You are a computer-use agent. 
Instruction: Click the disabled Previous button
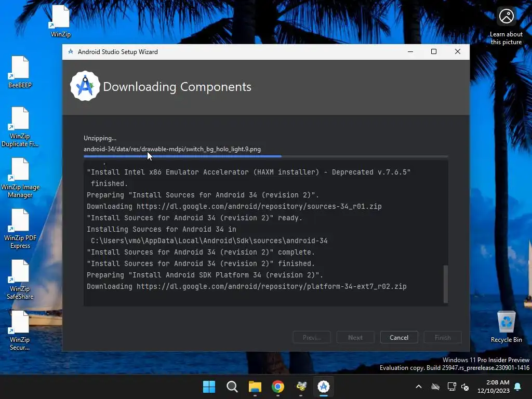click(312, 337)
